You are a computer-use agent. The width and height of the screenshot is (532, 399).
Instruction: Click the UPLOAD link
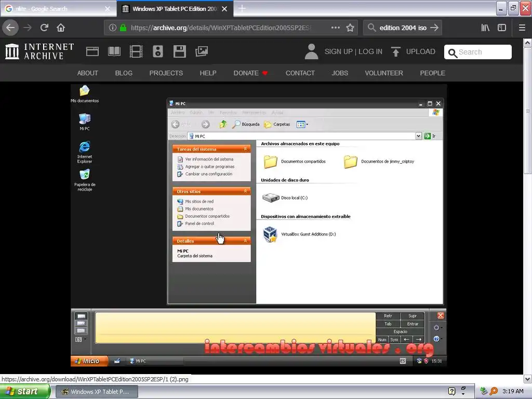tap(420, 51)
